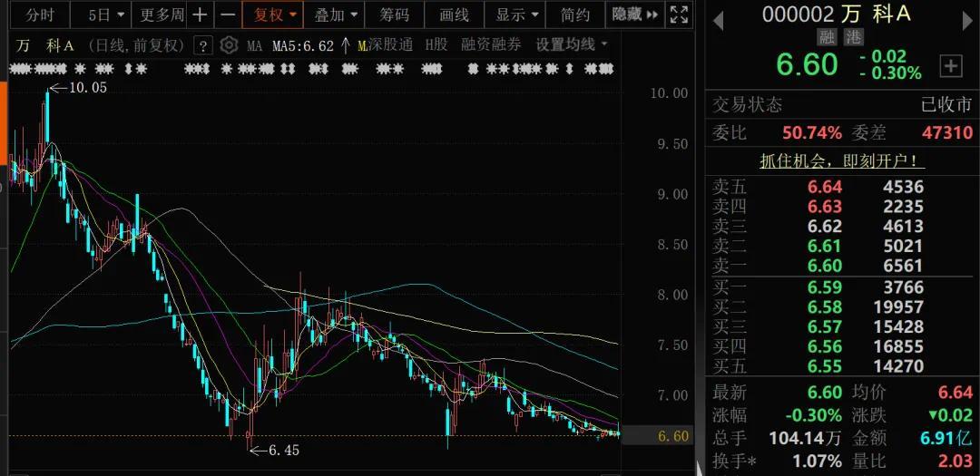Click 隐藏 to hide side panel

point(634,15)
